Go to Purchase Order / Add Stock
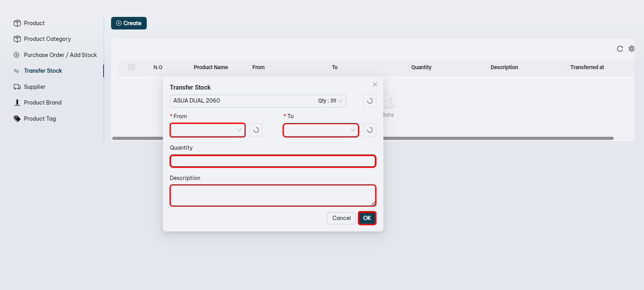Viewport: 644px width, 290px height. pyautogui.click(x=60, y=55)
